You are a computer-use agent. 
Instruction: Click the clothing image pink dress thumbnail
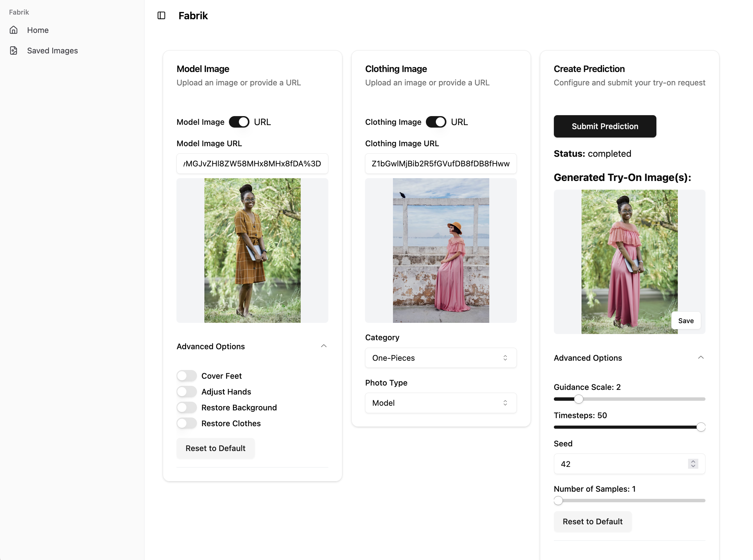click(440, 251)
